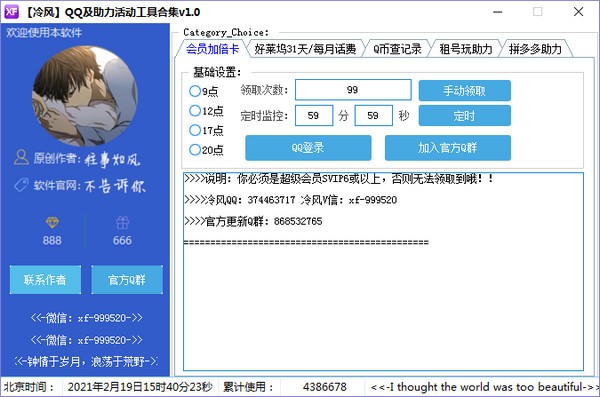Click the 定时 button

465,116
